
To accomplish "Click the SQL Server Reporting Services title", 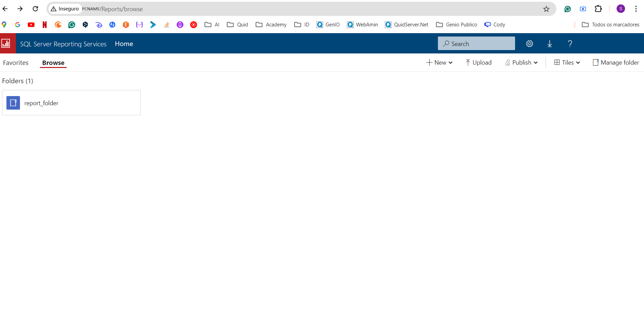I will (63, 44).
